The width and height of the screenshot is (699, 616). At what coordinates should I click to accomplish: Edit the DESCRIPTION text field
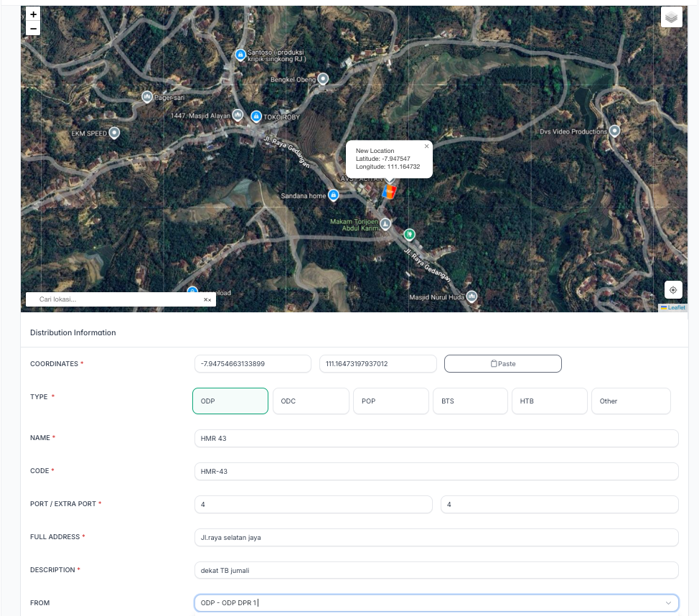tap(436, 570)
